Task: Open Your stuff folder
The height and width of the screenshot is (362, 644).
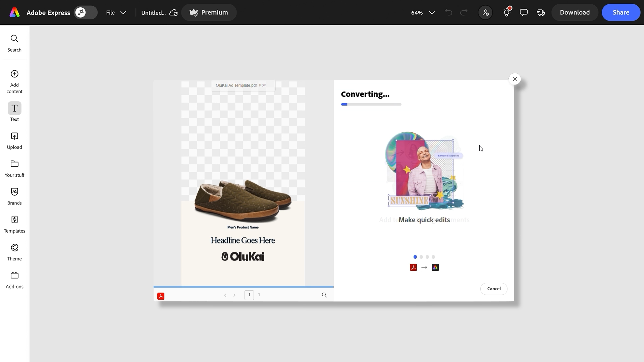Action: coord(14,168)
